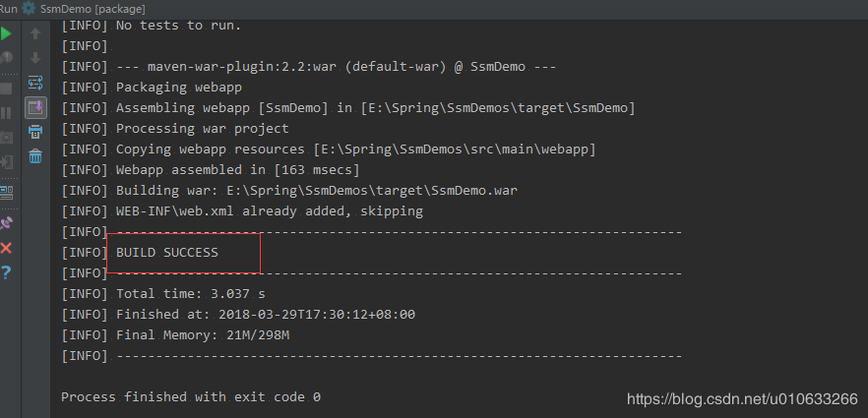Rerun SsmDemo with the green play icon

[x=6, y=33]
